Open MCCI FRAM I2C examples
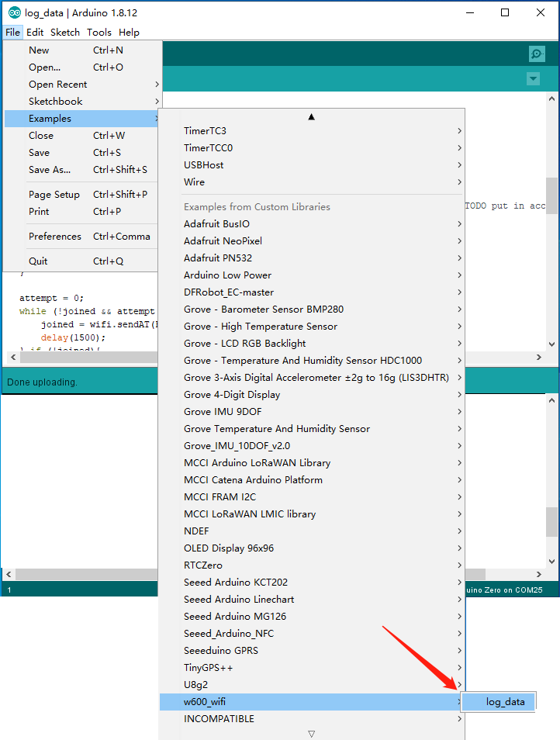Viewport: 560px width, 740px height. pos(312,497)
